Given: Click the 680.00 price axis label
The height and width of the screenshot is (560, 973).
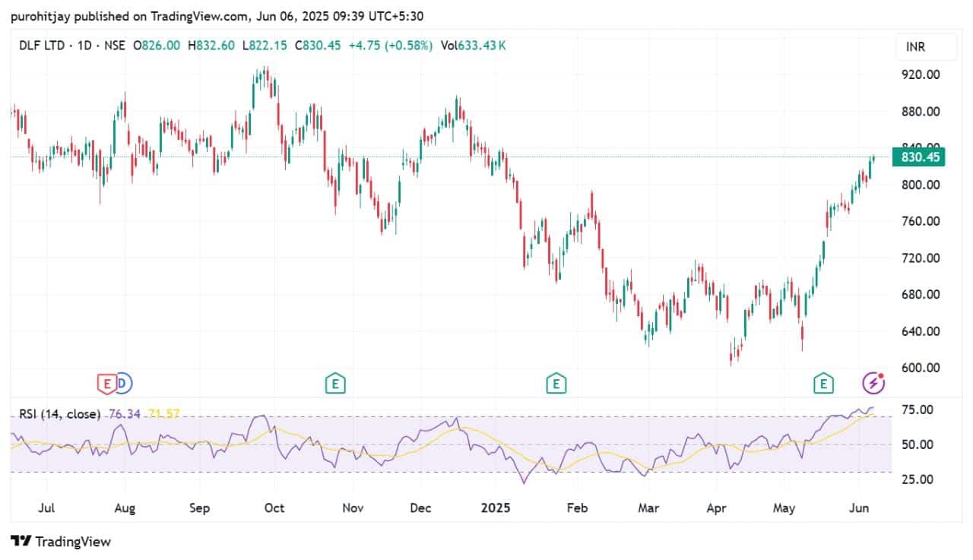Looking at the screenshot, I should click(x=921, y=295).
